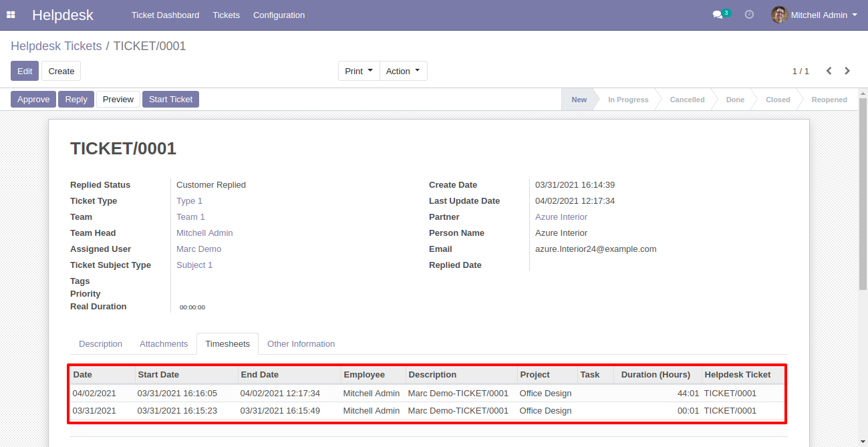This screenshot has width=868, height=447.
Task: Click Create Date value 03/31/2021 16:14:39
Action: (x=575, y=185)
